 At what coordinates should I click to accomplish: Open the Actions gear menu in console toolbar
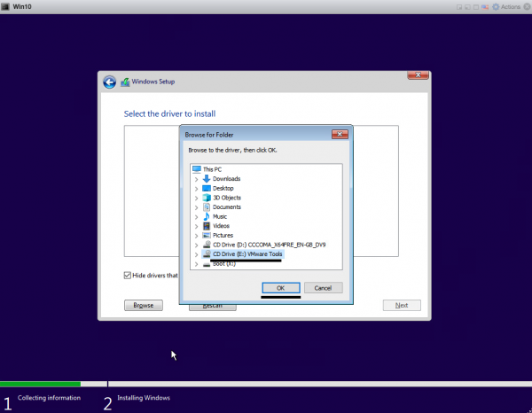point(507,7)
